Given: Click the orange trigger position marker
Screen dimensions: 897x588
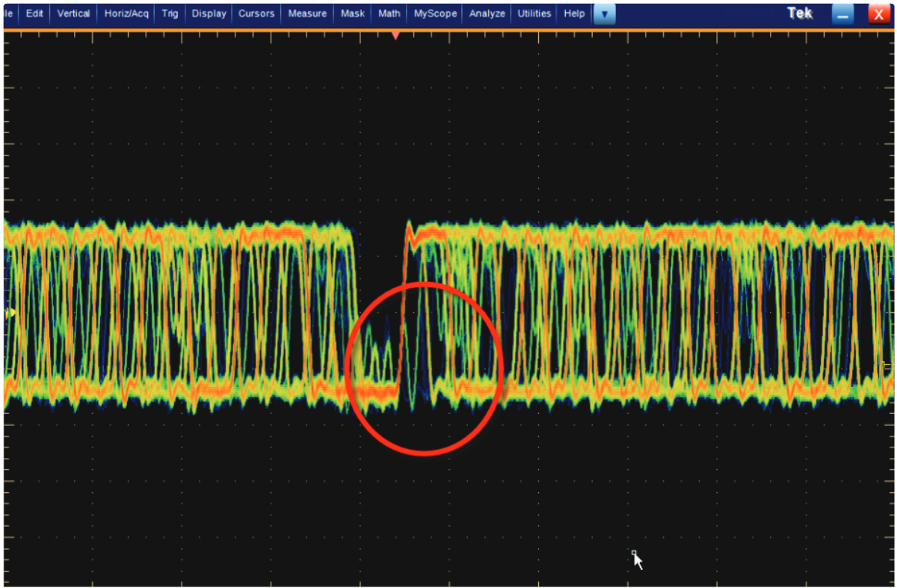Looking at the screenshot, I should (395, 35).
